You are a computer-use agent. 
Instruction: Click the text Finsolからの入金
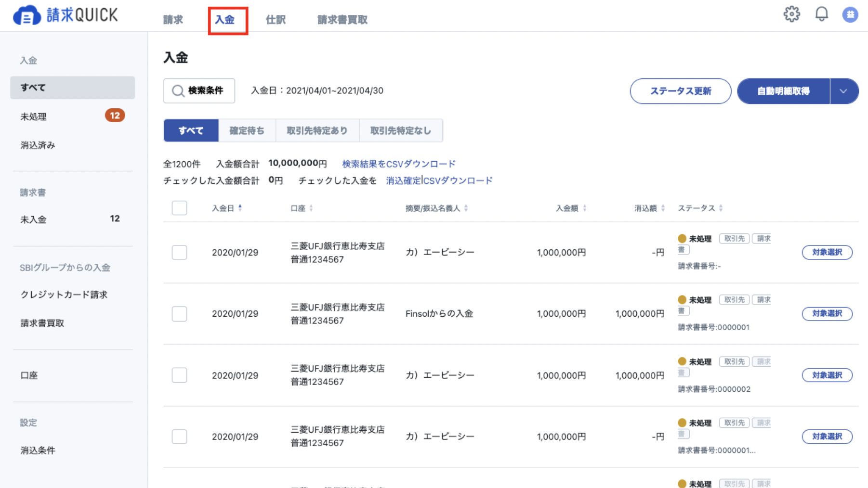tap(439, 314)
